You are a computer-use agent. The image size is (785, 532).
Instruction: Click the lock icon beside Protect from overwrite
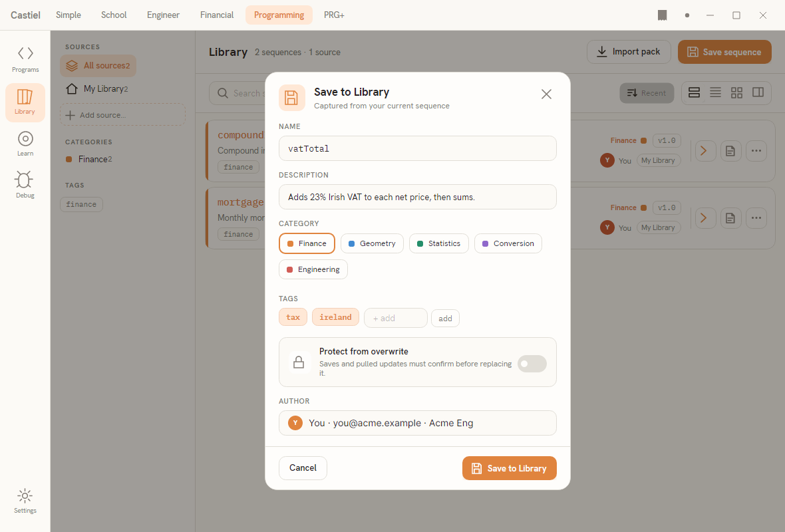pos(299,362)
